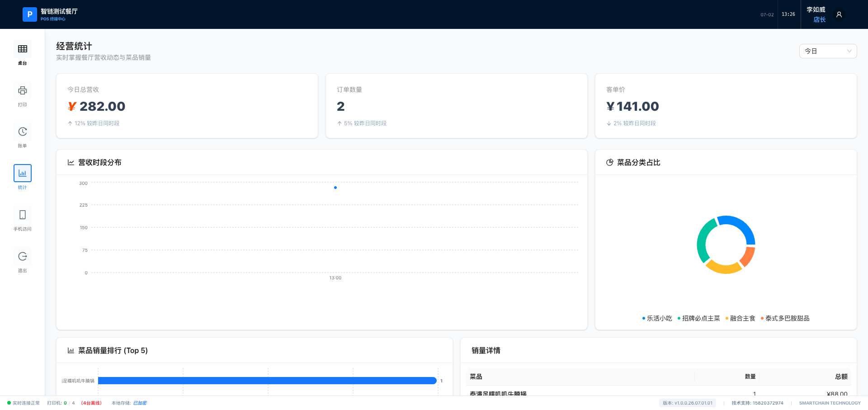This screenshot has height=410, width=868.
Task: Toggle 融合主食 legend item
Action: [741, 318]
